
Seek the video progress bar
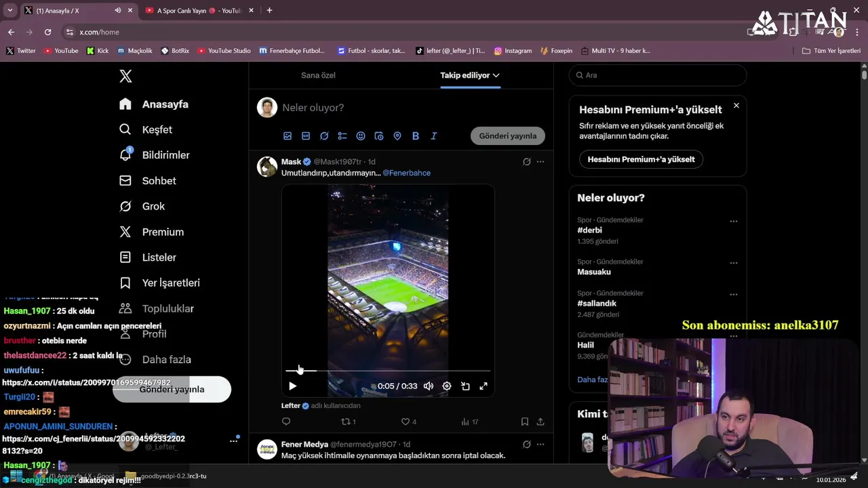pyautogui.click(x=388, y=371)
